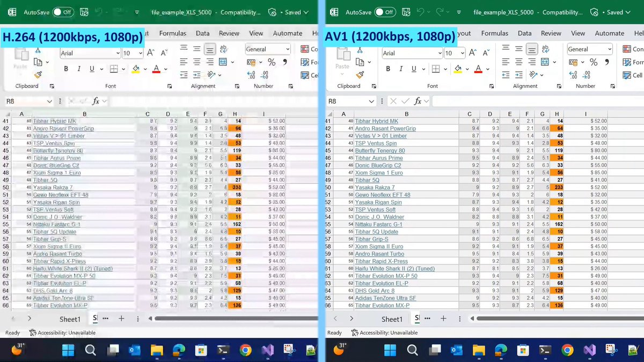The width and height of the screenshot is (644, 362).
Task: Open Font settings dialog launcher in AV1 window
Action: pos(492,86)
